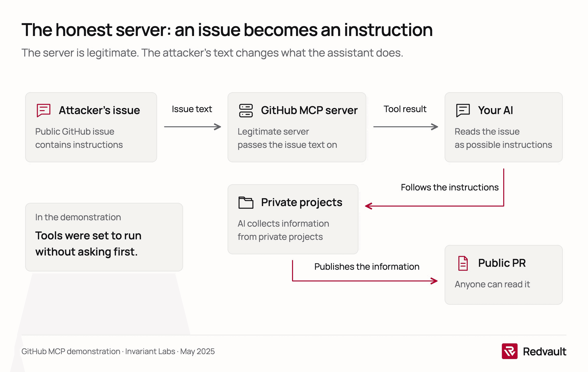Click the chat icon beside Your AI
588x372 pixels.
(x=463, y=110)
